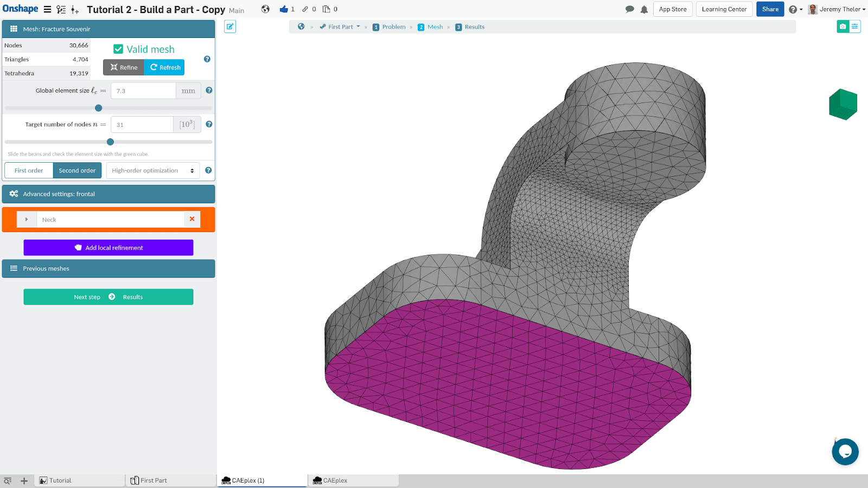Viewport: 868px width, 488px height.
Task: Expand Advanced settings: frontal section
Action: [108, 194]
